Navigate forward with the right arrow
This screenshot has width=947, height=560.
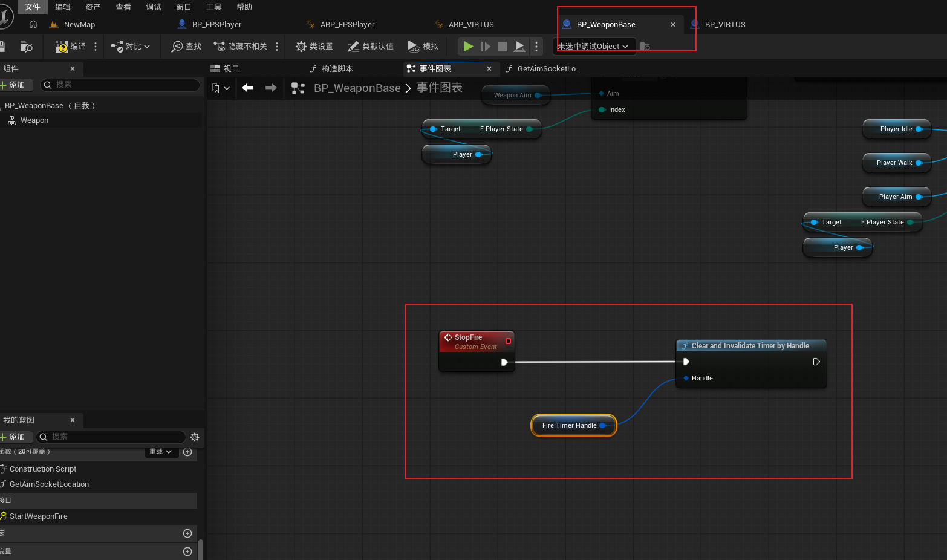coord(271,88)
